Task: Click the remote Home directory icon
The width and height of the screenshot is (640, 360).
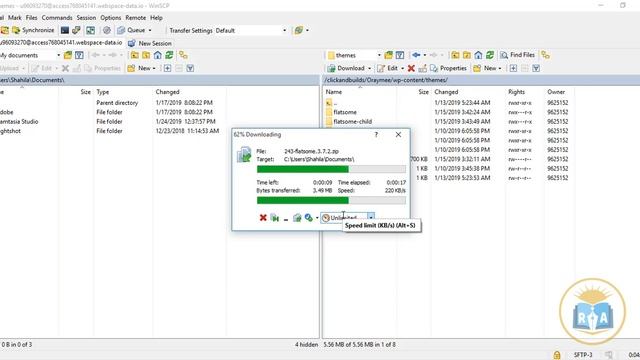Action: pos(478,55)
